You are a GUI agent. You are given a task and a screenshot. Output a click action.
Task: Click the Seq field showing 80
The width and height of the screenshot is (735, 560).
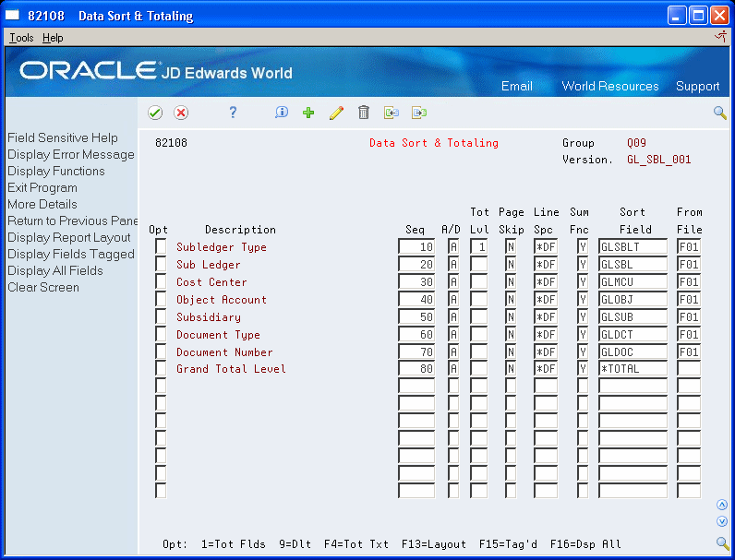tap(416, 368)
